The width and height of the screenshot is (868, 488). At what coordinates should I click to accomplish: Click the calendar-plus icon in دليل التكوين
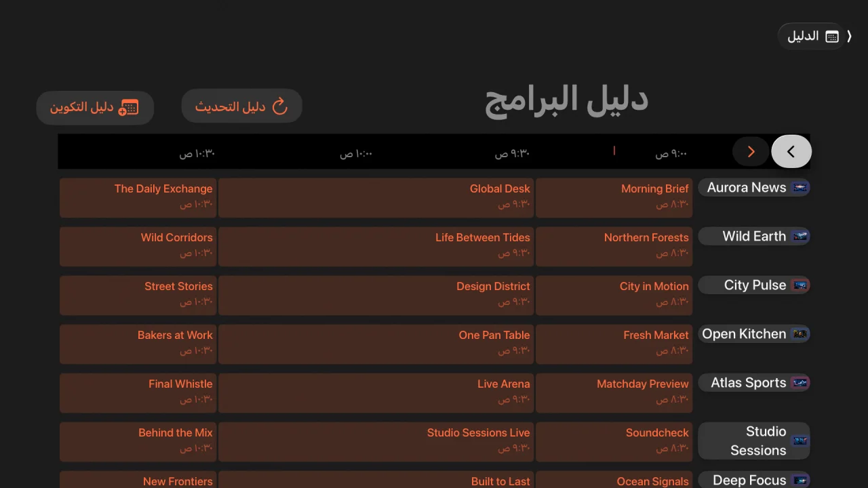click(x=128, y=107)
